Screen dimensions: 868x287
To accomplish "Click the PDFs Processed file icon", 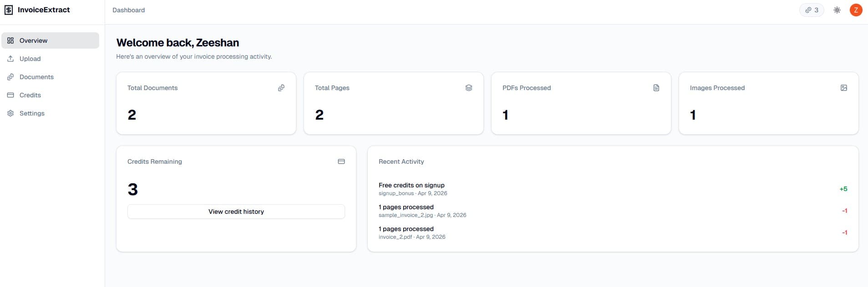I will [656, 88].
